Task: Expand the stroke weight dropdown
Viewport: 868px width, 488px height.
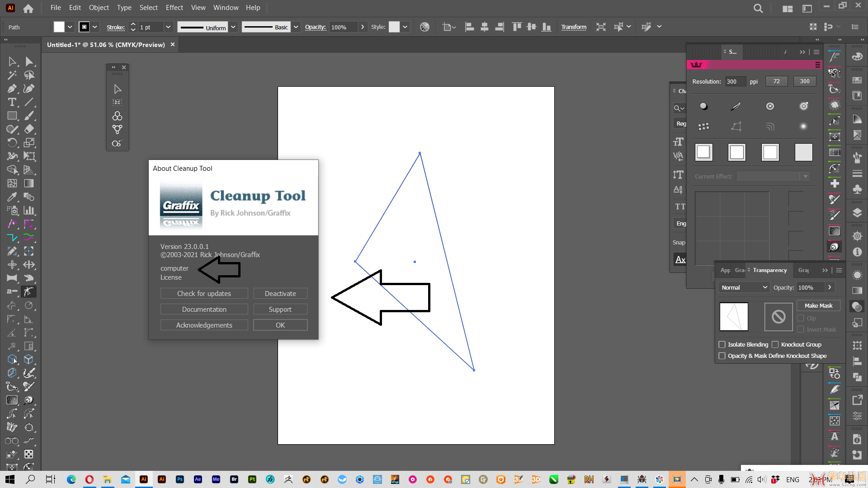Action: tap(168, 27)
